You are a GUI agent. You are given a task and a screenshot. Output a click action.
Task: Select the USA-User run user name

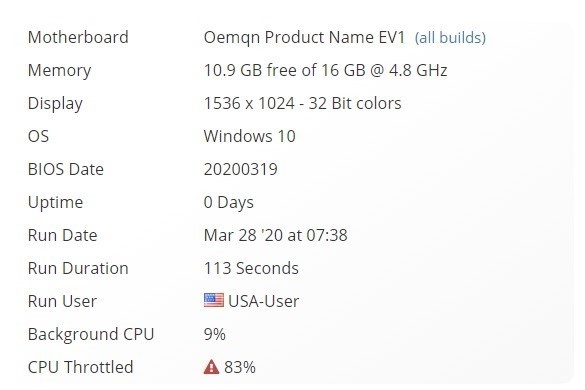coord(263,301)
